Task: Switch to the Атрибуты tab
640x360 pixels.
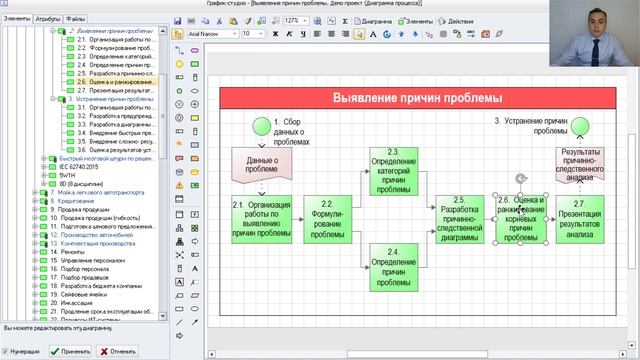Action: coord(48,19)
